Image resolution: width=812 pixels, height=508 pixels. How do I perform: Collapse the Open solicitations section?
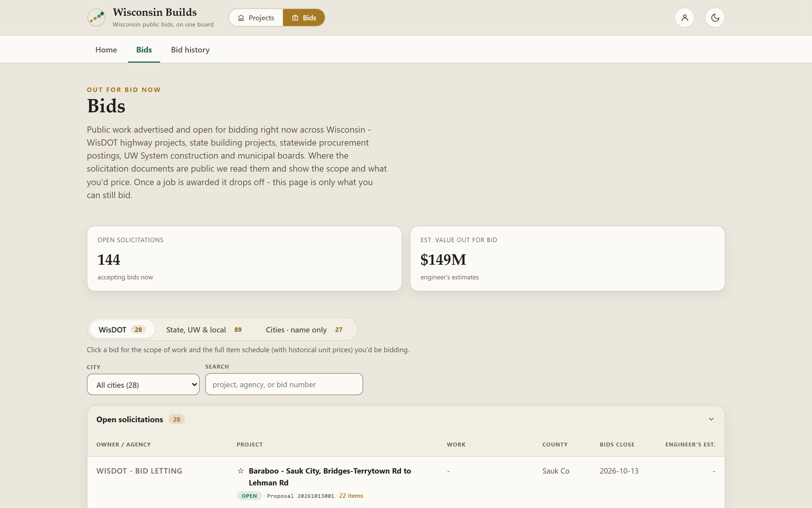click(x=711, y=419)
